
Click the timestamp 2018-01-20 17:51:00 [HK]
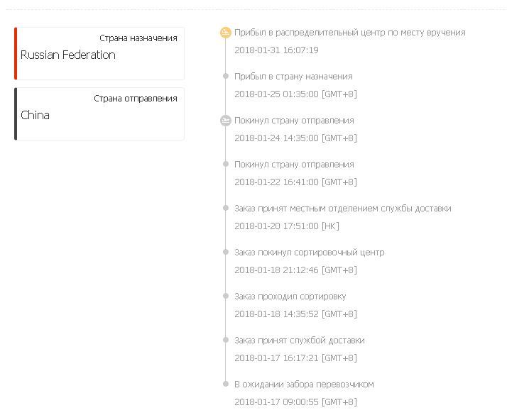click(x=287, y=226)
